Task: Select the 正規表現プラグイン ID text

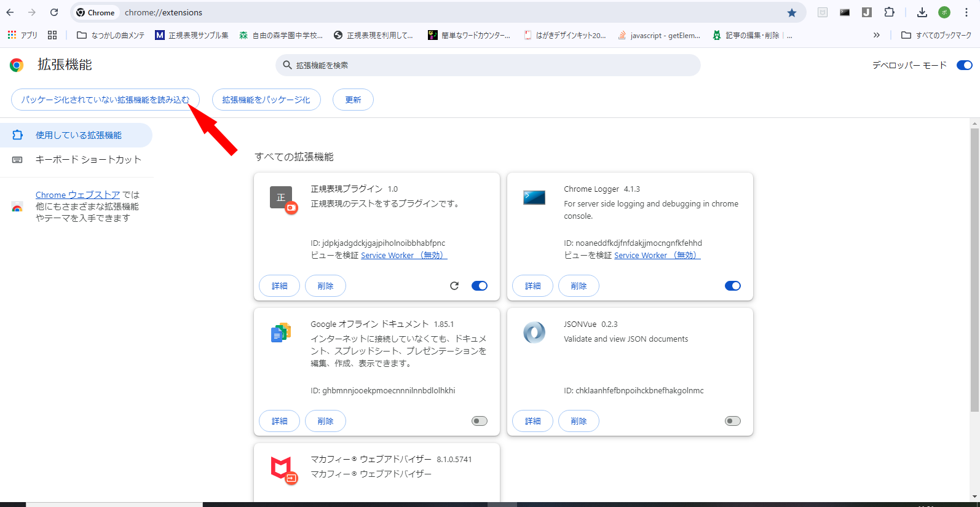Action: pyautogui.click(x=378, y=243)
